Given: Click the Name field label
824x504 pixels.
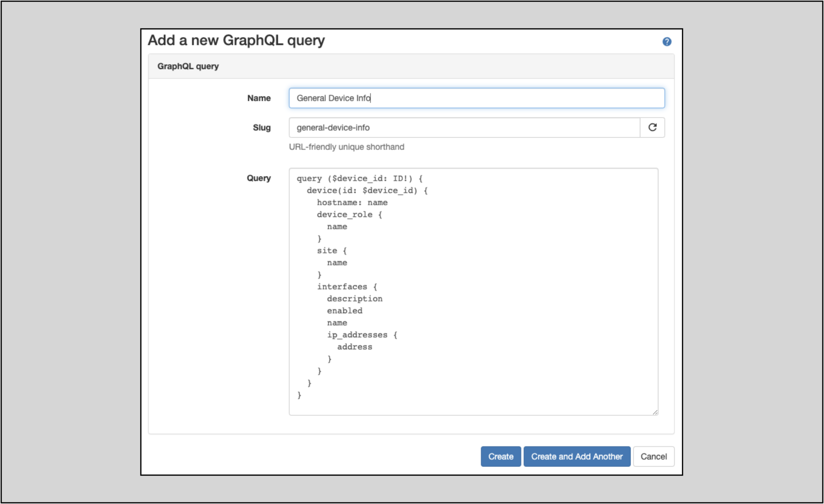Looking at the screenshot, I should coord(259,98).
